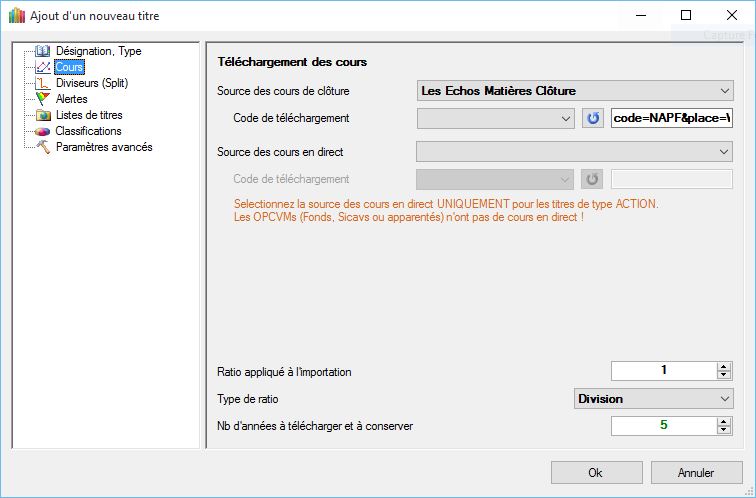Increase the import ratio value

coord(725,367)
